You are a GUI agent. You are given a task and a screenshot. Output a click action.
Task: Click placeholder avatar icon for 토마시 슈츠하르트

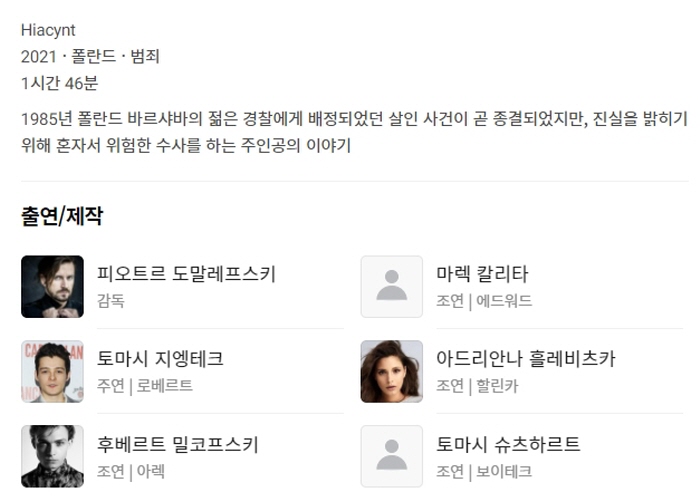[392, 456]
